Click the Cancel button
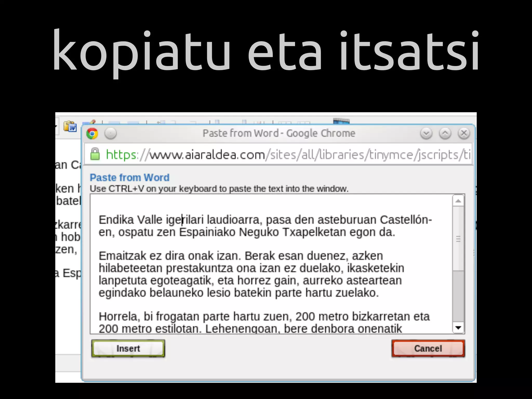This screenshot has height=399, width=532. [428, 348]
